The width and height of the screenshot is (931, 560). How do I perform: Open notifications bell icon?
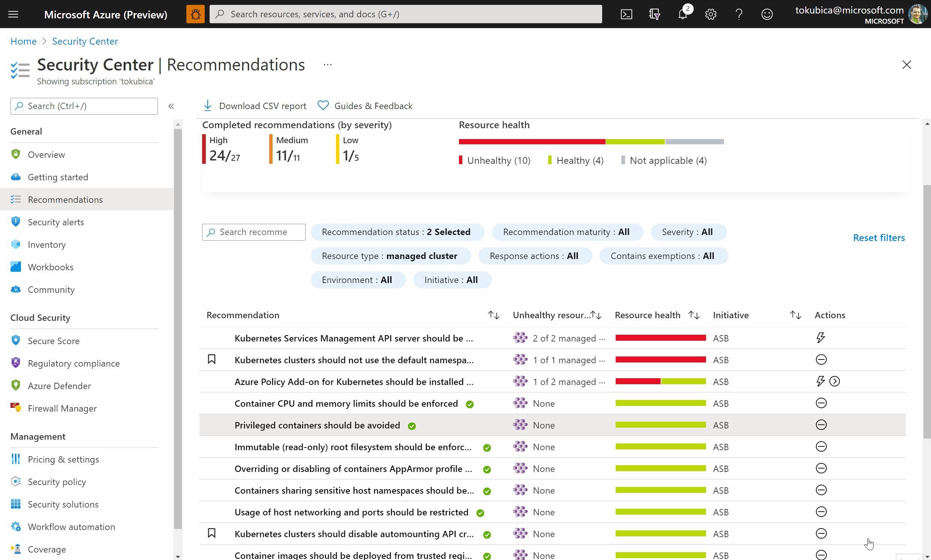(x=682, y=14)
